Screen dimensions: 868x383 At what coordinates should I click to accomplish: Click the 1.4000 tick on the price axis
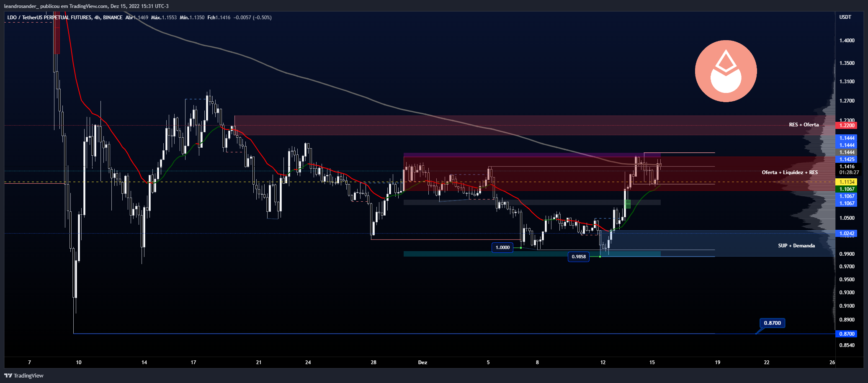pyautogui.click(x=847, y=41)
